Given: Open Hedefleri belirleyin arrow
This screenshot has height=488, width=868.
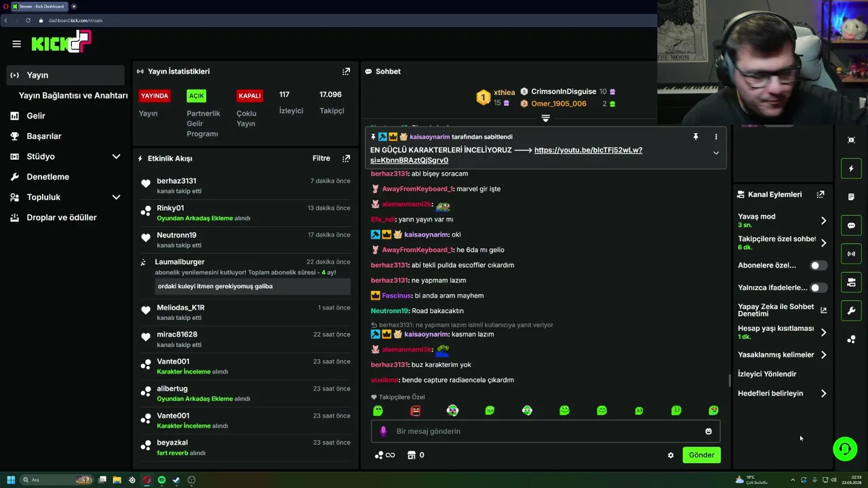Looking at the screenshot, I should coord(823,393).
